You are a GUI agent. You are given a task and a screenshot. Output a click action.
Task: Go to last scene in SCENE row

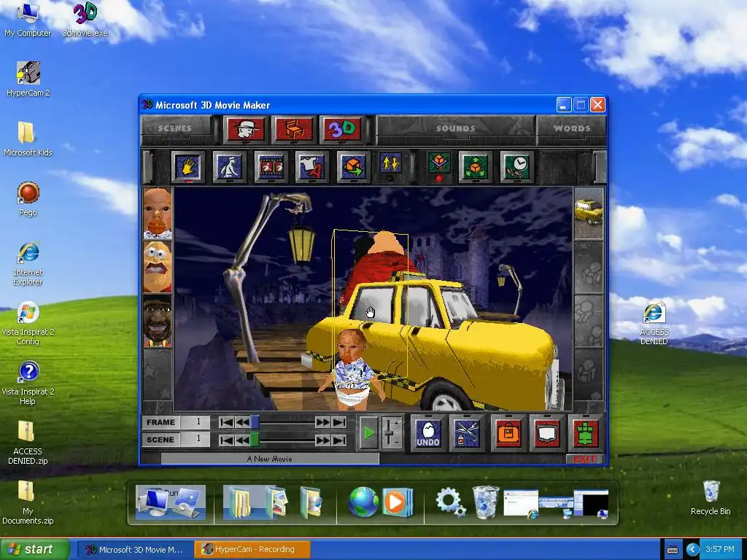coord(338,440)
